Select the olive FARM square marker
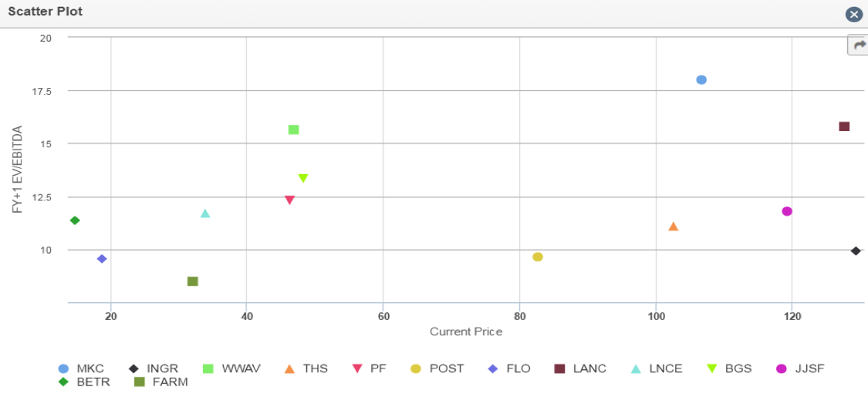The width and height of the screenshot is (868, 397). (x=193, y=281)
